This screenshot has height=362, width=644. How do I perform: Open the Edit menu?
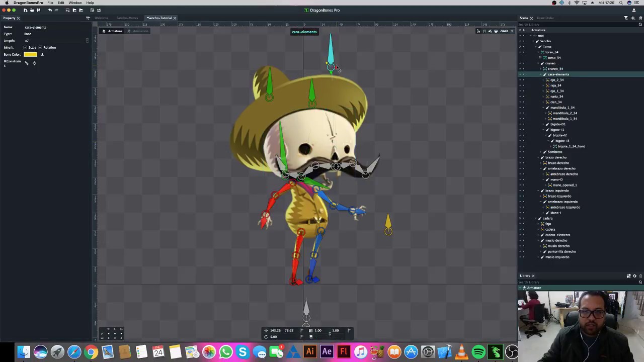click(x=61, y=3)
